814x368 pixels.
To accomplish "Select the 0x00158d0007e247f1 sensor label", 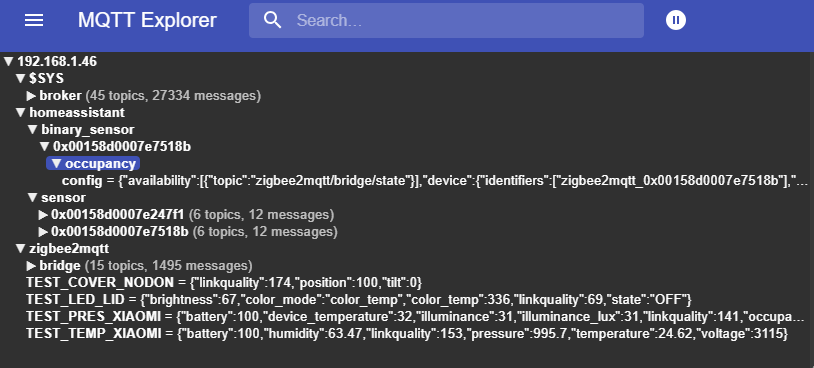I will click(117, 214).
